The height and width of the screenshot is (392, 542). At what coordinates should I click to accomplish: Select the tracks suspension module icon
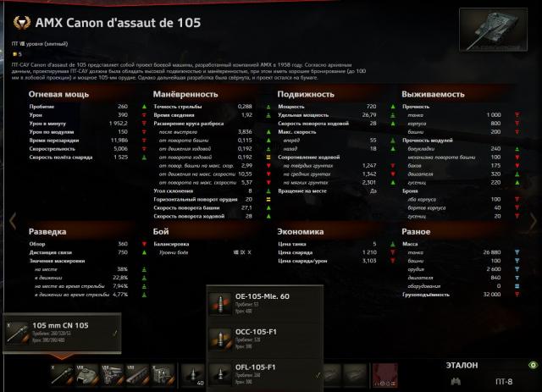(x=137, y=374)
